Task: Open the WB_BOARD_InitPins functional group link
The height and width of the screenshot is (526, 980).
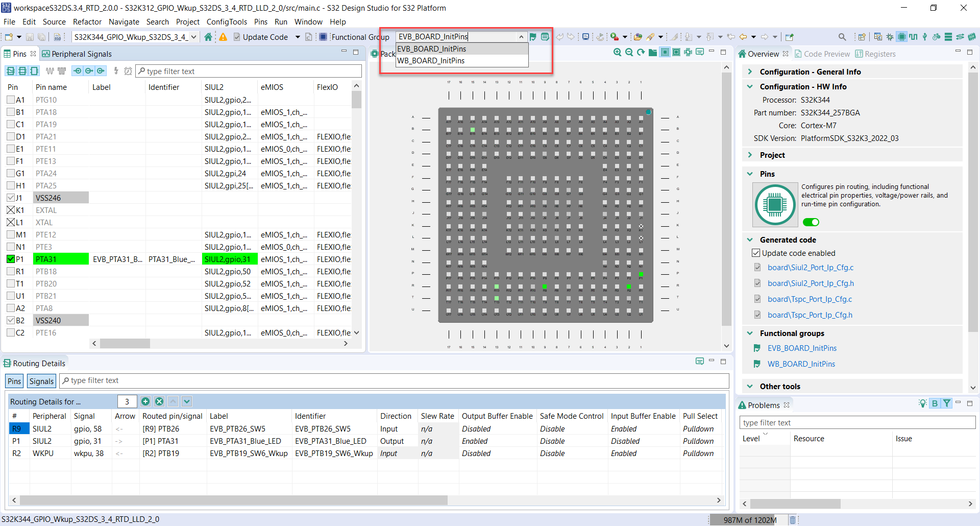Action: 801,364
